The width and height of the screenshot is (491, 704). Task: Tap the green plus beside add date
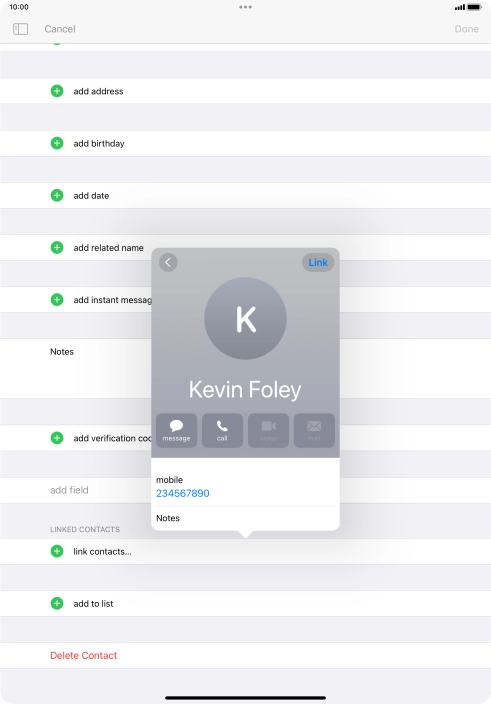click(x=57, y=195)
